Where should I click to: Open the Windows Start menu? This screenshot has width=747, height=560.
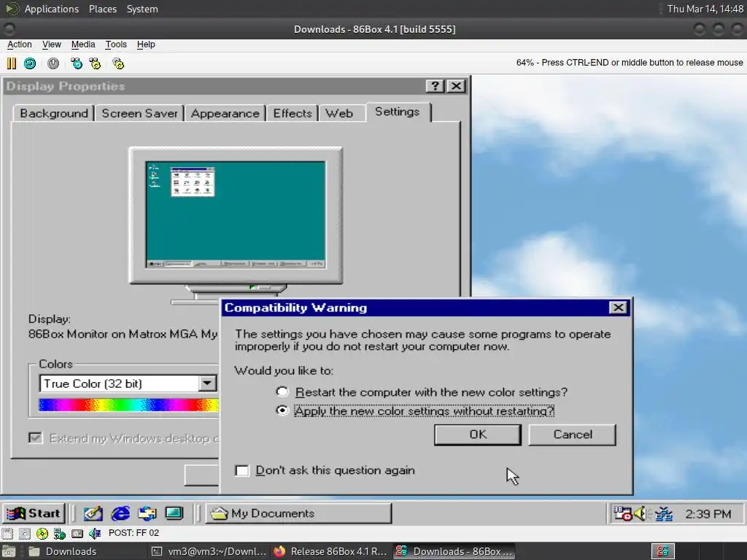tap(34, 513)
